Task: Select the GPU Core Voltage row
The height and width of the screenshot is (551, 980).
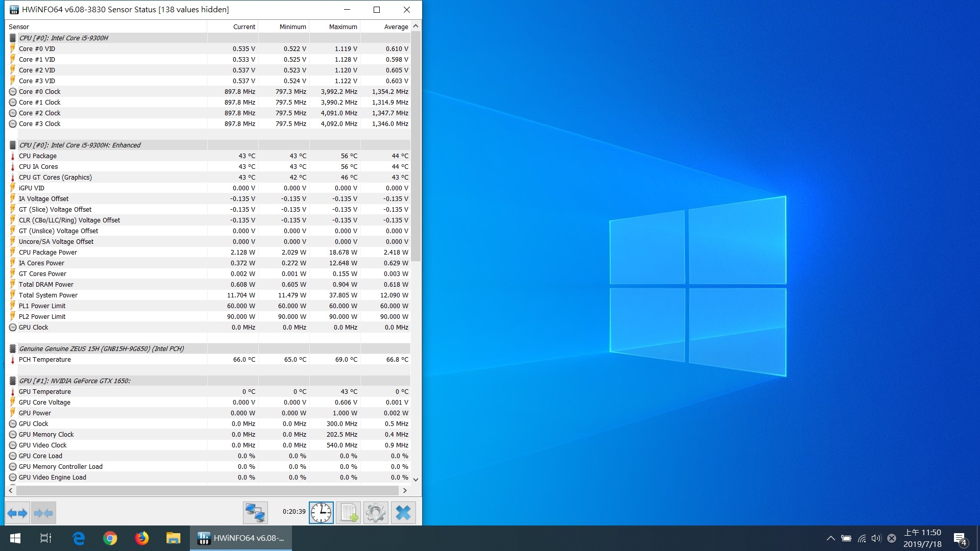Action: coord(208,402)
